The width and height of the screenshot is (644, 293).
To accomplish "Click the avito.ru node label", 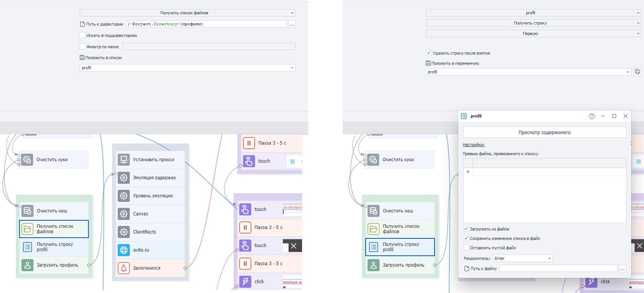I will (141, 250).
